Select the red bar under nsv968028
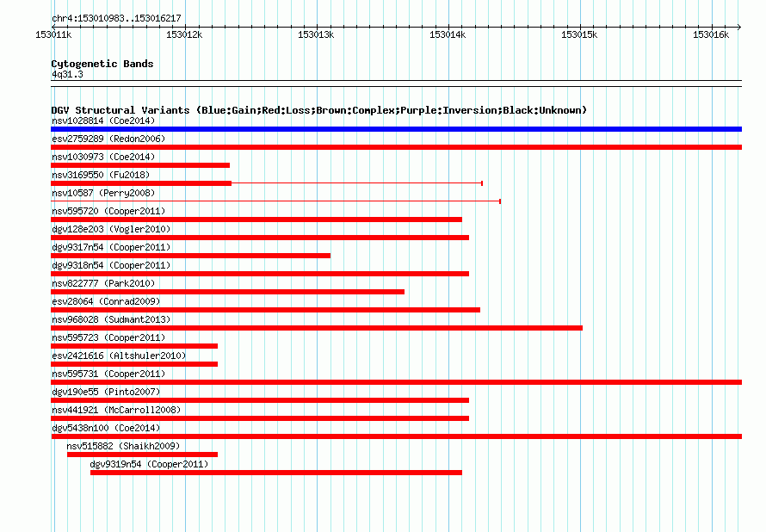Screen dimensions: 766x532 317,328
